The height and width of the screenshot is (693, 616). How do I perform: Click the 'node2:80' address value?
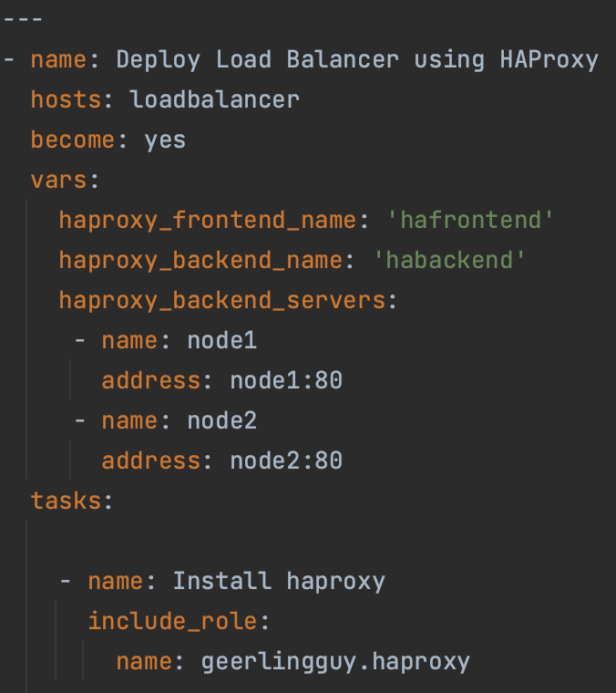[x=286, y=460]
